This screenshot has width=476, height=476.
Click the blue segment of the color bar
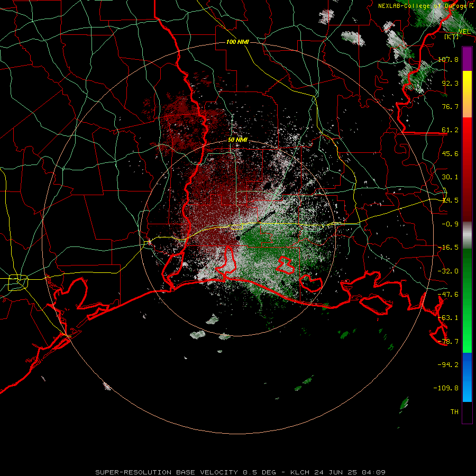467,377
